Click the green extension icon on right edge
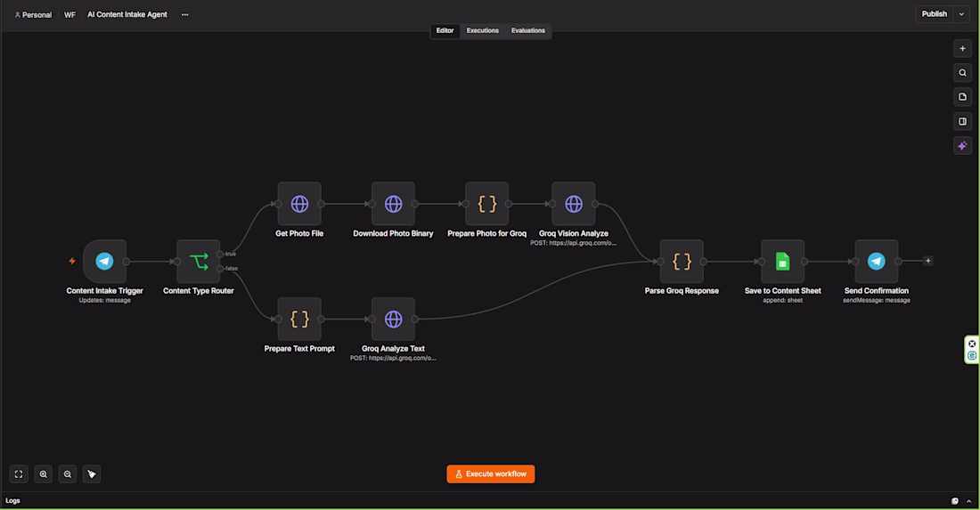Image resolution: width=980 pixels, height=510 pixels. point(972,356)
